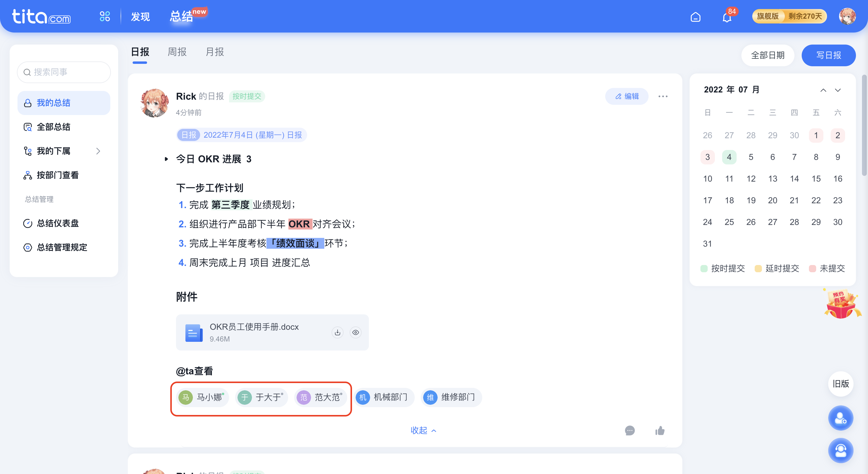868x474 pixels.
Task: Go to next month in calendar
Action: coord(838,90)
